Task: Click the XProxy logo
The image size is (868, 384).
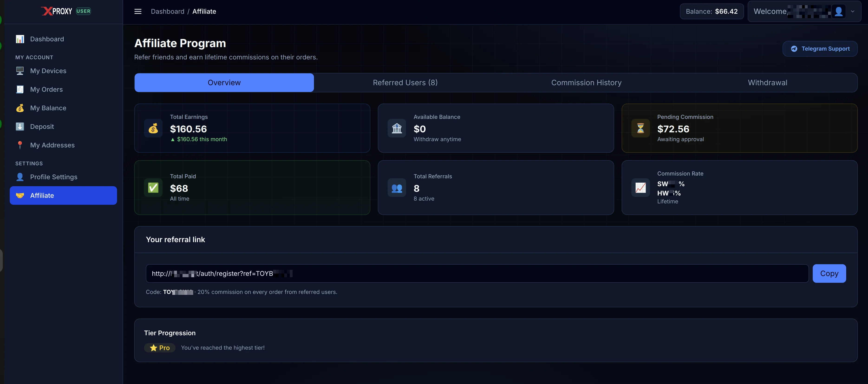Action: (57, 11)
